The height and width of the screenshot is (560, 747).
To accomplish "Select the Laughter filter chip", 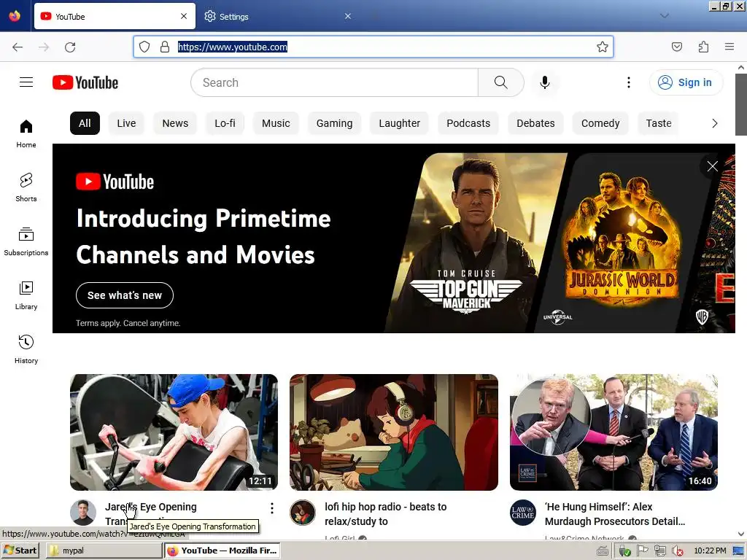I will [399, 123].
